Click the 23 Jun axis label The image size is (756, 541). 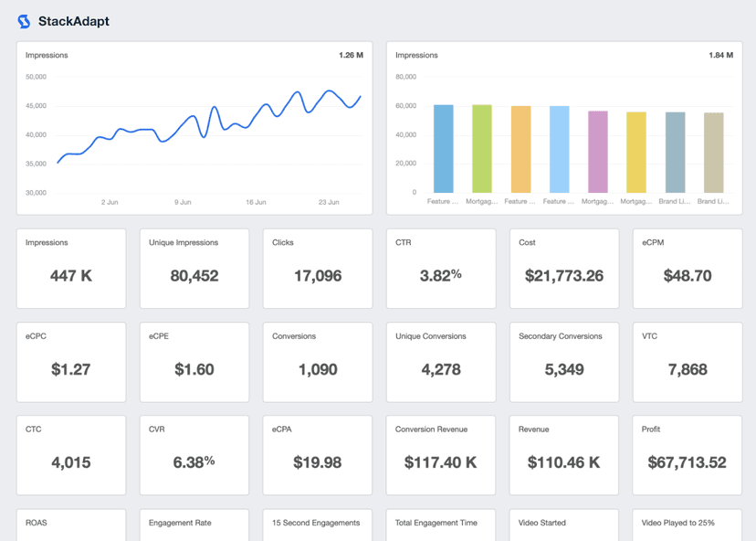click(330, 202)
